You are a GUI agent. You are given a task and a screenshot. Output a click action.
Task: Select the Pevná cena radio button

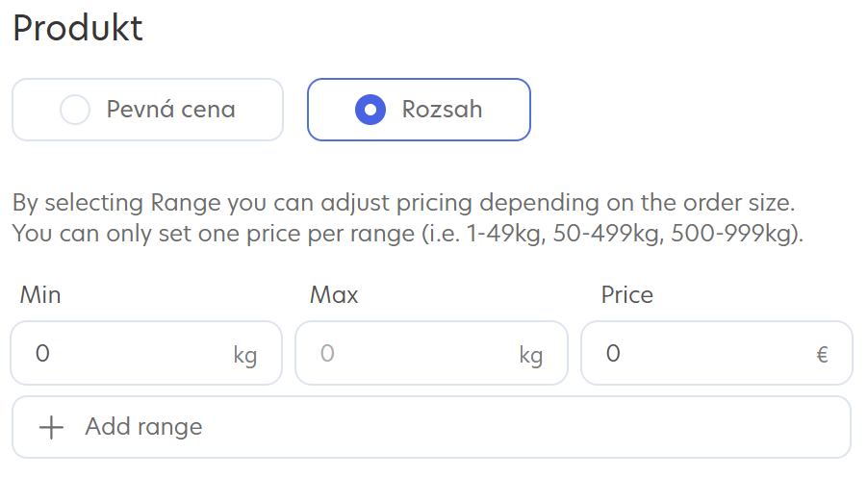coord(75,110)
